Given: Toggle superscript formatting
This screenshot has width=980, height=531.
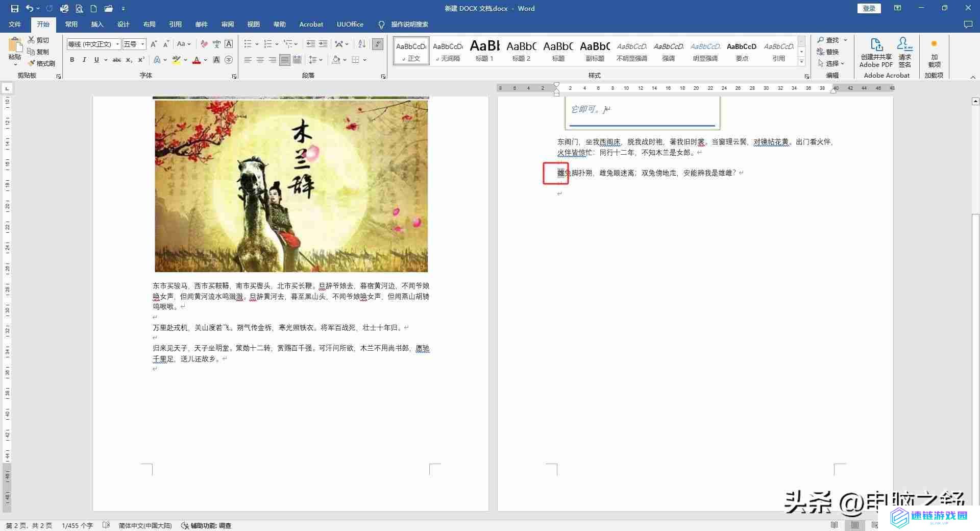Looking at the screenshot, I should coord(141,60).
